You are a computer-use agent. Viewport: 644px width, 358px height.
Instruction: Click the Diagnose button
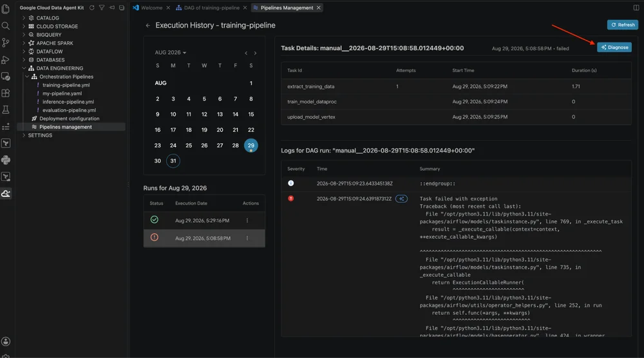(x=614, y=47)
